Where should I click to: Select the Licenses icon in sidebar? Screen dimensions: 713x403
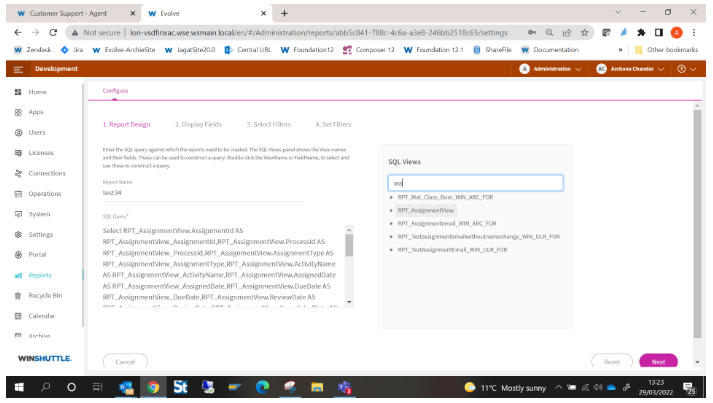coord(19,153)
